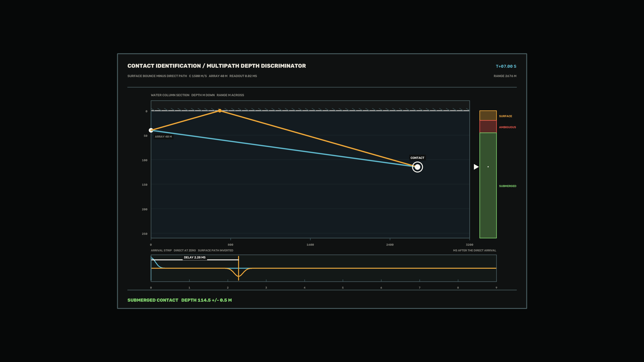Click the WATER COLUMN SECTION heading
Screen dimensions: 644x362
pyautogui.click(x=170, y=95)
